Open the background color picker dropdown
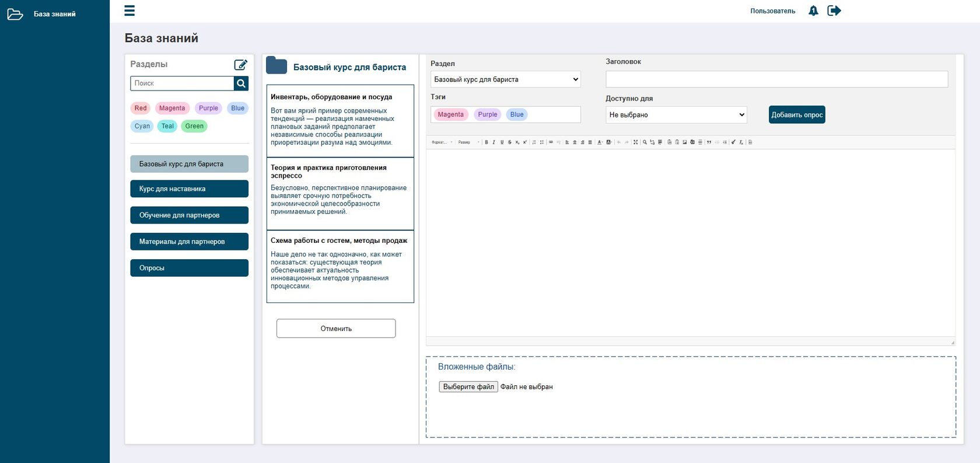 tap(609, 142)
